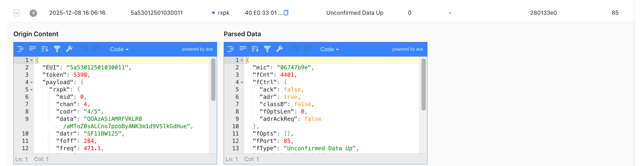Sort contents in Origin Content editor
Image resolution: width=644 pixels, height=166 pixels.
pyautogui.click(x=45, y=49)
